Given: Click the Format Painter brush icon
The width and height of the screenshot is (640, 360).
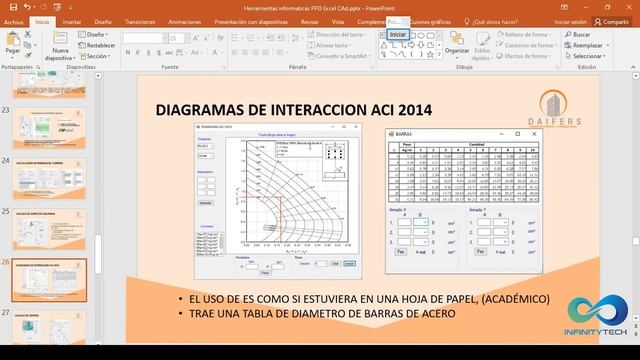Looking at the screenshot, I should [28, 55].
